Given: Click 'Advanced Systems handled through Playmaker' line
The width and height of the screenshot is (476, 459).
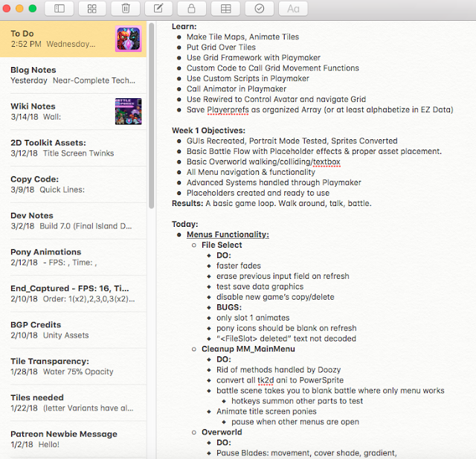Looking at the screenshot, I should pos(274,182).
